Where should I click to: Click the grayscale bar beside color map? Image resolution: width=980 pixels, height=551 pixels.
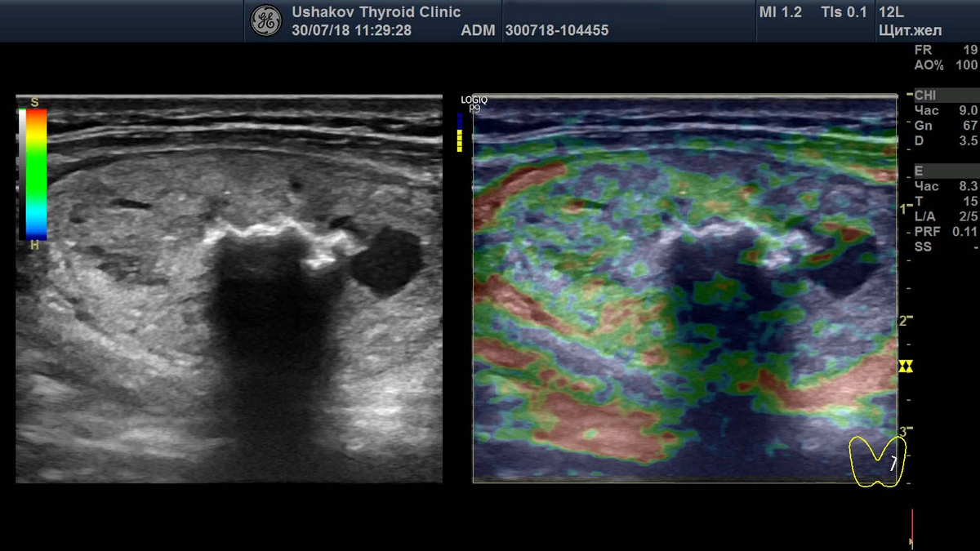(x=22, y=174)
